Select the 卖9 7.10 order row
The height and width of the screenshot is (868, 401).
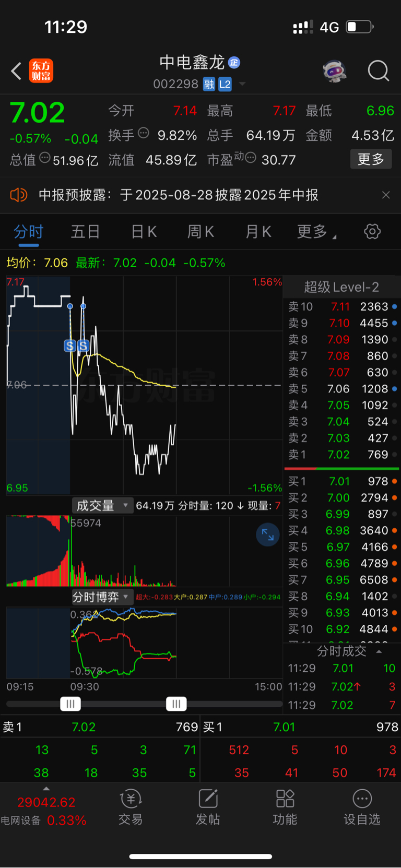click(x=342, y=323)
